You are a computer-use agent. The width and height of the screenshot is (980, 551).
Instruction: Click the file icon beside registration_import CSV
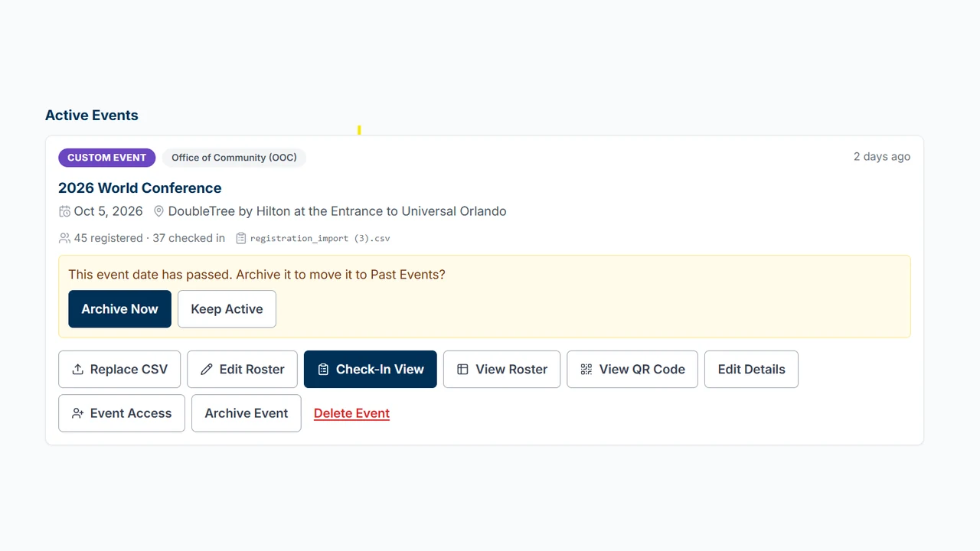click(241, 238)
